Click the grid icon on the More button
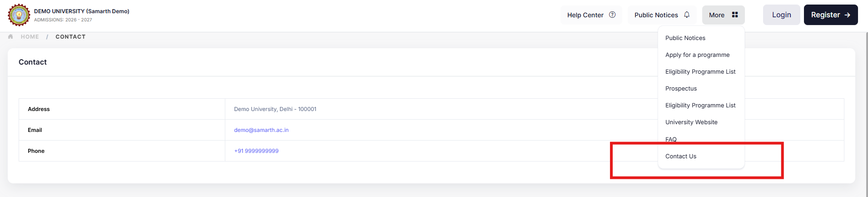The height and width of the screenshot is (197, 868). tap(735, 15)
